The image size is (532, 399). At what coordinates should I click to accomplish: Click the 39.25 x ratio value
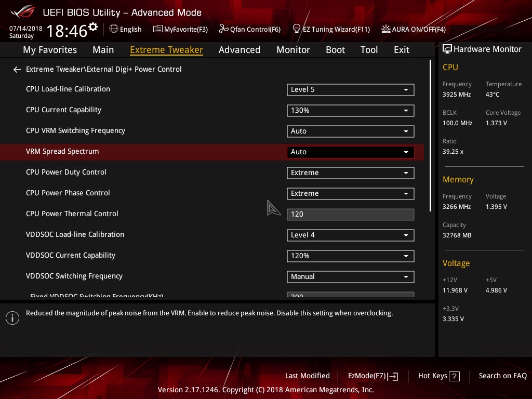pyautogui.click(x=453, y=152)
